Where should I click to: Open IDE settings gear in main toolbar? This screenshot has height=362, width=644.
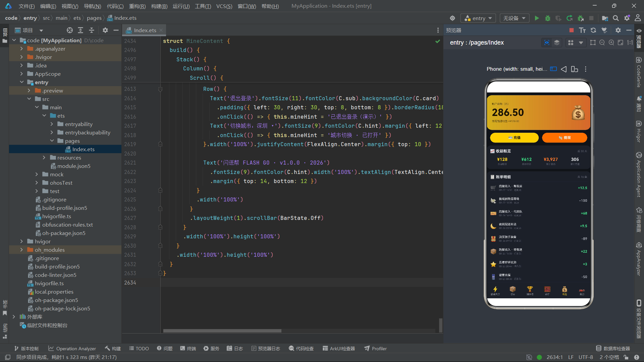coord(627,18)
